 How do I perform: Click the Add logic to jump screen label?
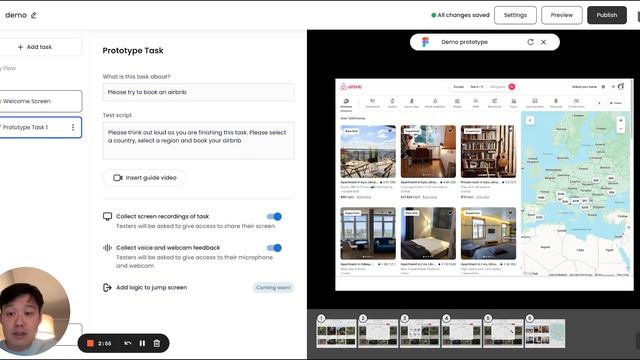[151, 287]
